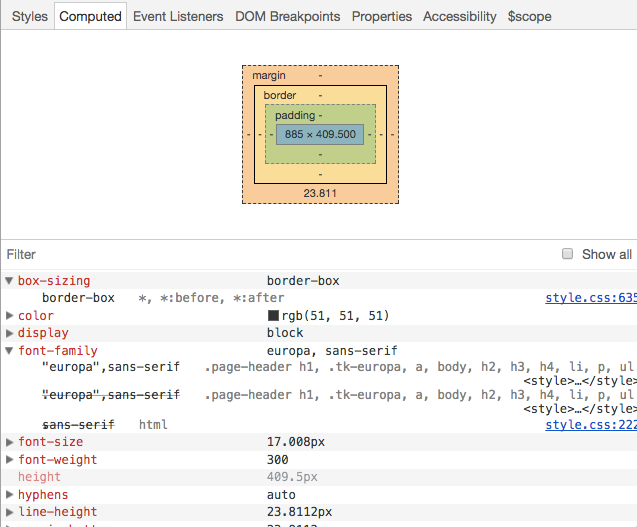Click the top margin dash value

(321, 75)
